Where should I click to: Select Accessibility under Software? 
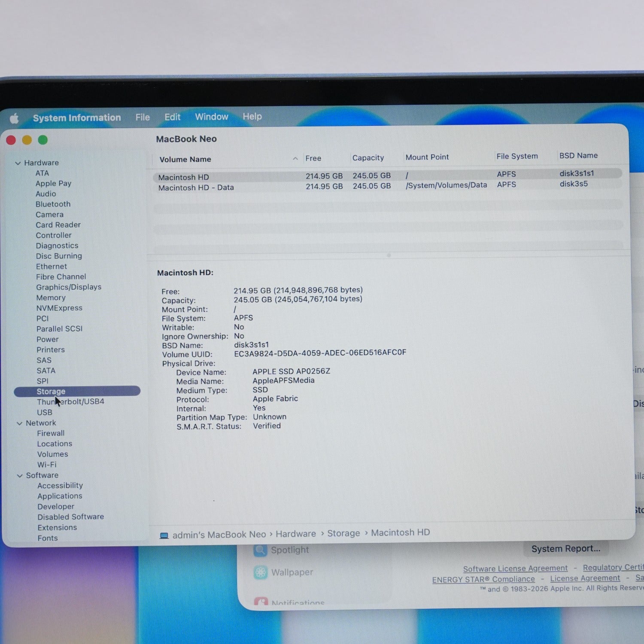pos(60,486)
